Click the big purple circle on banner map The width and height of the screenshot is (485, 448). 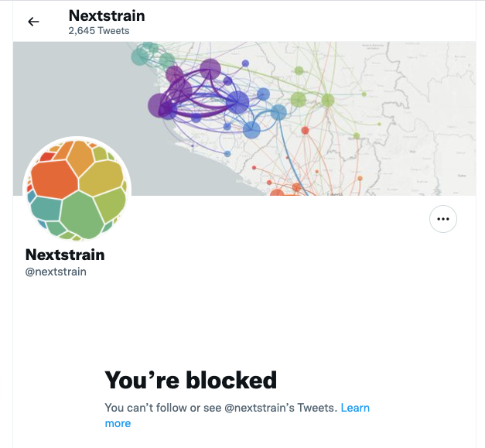pos(162,104)
